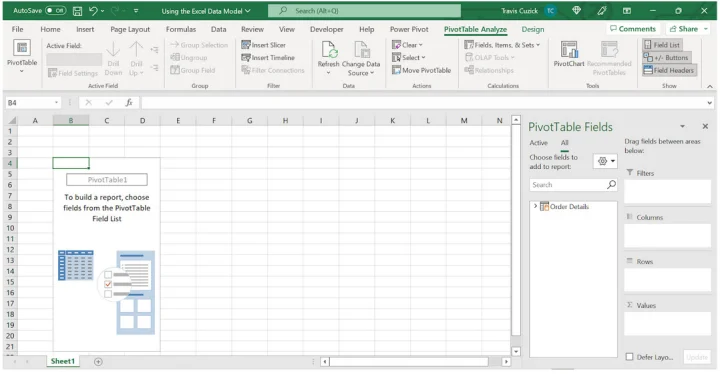Click the Undo arrow icon
Image resolution: width=720 pixels, height=374 pixels.
[x=93, y=11]
